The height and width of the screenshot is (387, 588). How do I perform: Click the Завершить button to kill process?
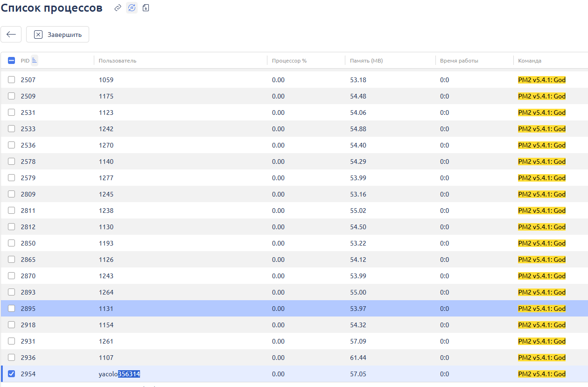coord(57,35)
